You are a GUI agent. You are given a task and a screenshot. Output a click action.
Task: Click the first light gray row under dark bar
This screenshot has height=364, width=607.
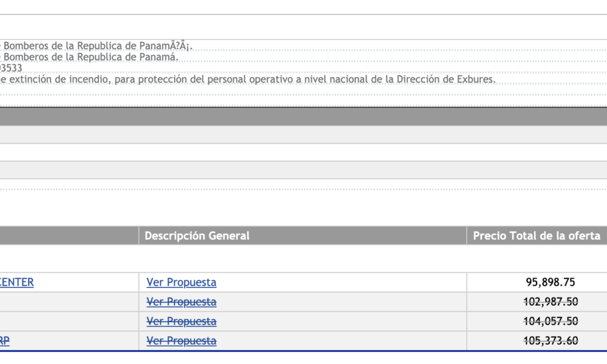303,135
